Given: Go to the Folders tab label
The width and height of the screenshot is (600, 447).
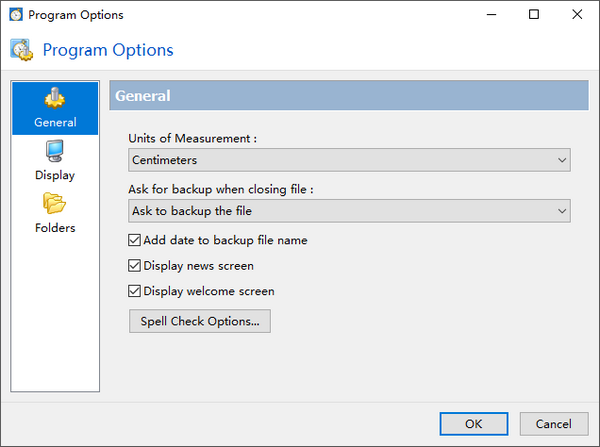Looking at the screenshot, I should click(54, 228).
